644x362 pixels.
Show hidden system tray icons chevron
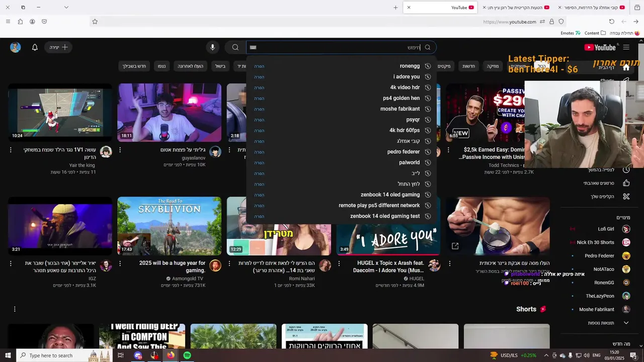click(x=547, y=355)
